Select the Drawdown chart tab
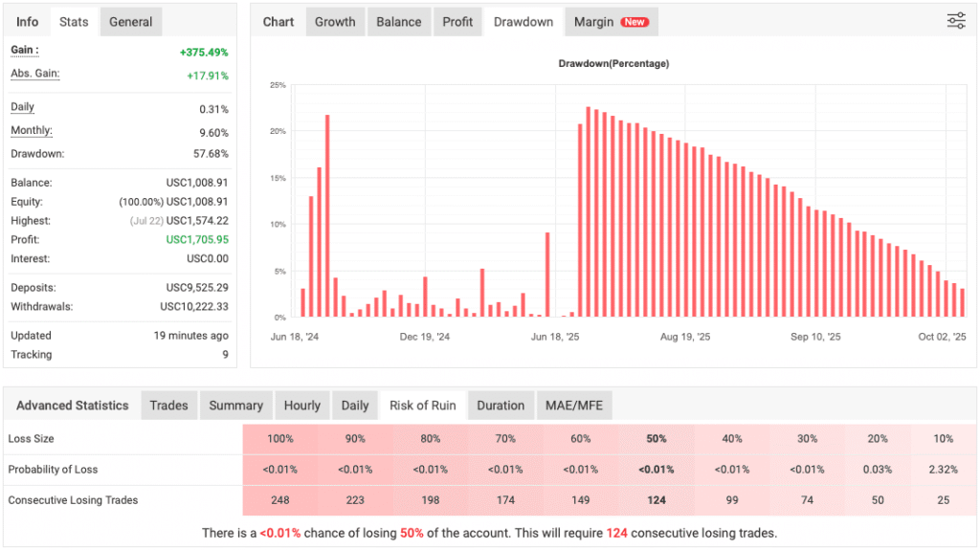980x550 pixels. point(523,22)
